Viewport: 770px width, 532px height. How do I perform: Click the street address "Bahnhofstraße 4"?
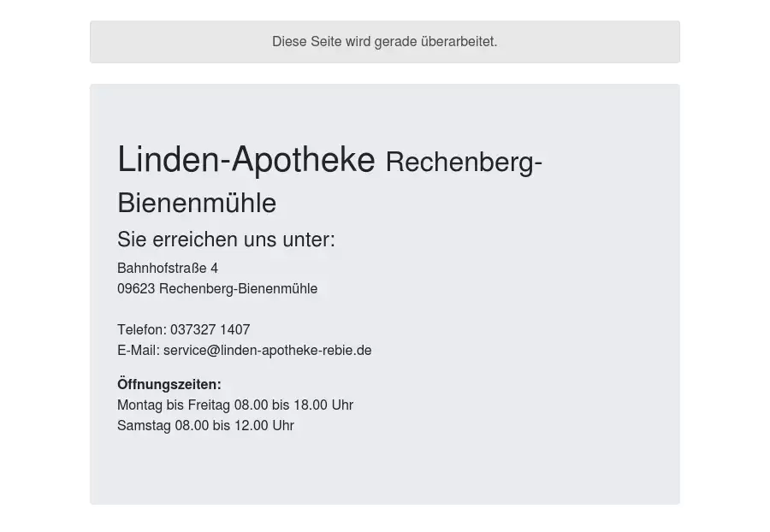click(168, 269)
